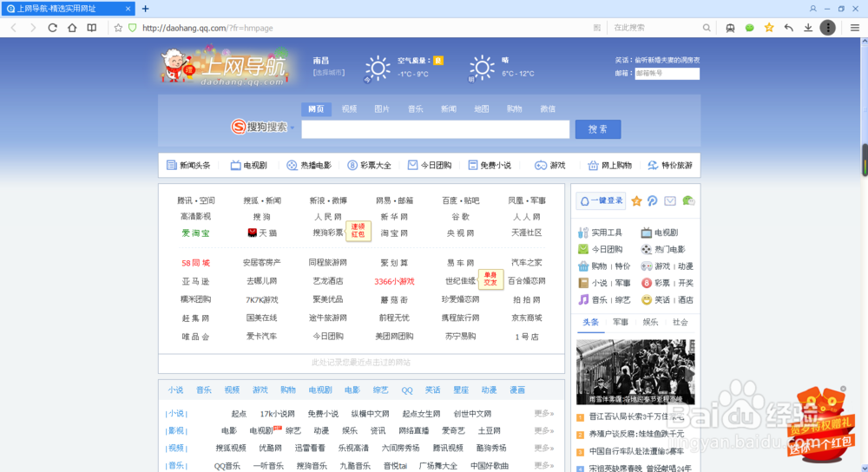This screenshot has width=868, height=472.
Task: Switch to the 社会 news tab
Action: click(681, 322)
